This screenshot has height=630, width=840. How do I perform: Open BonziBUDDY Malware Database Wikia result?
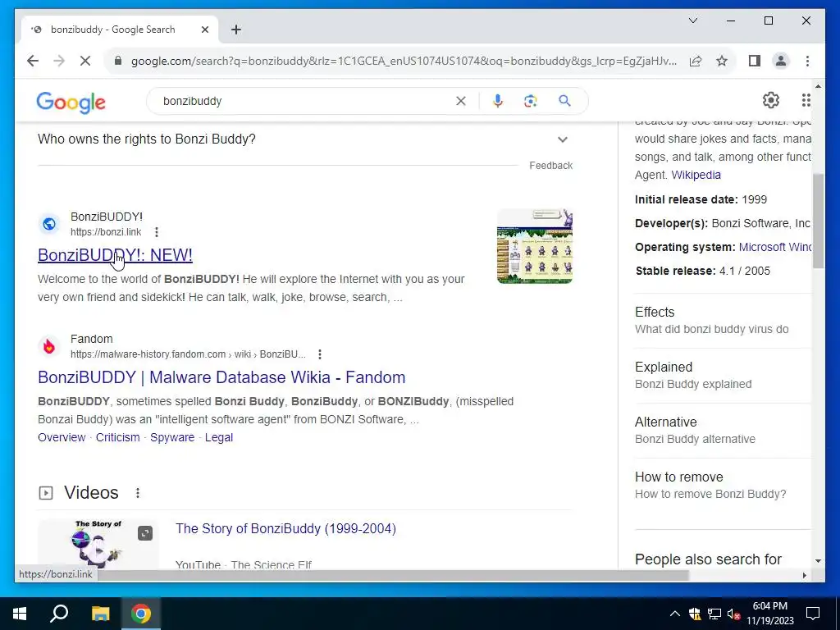pos(221,377)
